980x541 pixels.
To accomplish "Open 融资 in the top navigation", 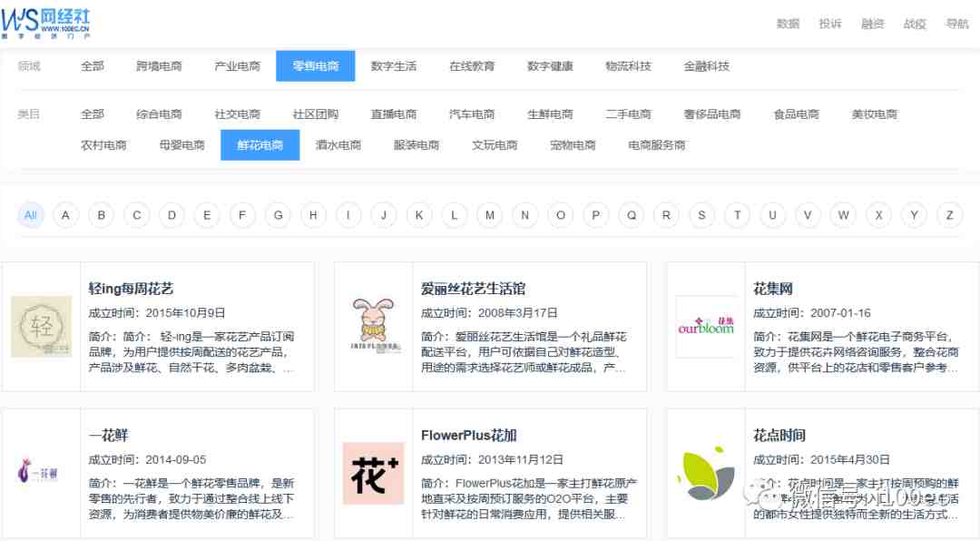I will click(873, 24).
